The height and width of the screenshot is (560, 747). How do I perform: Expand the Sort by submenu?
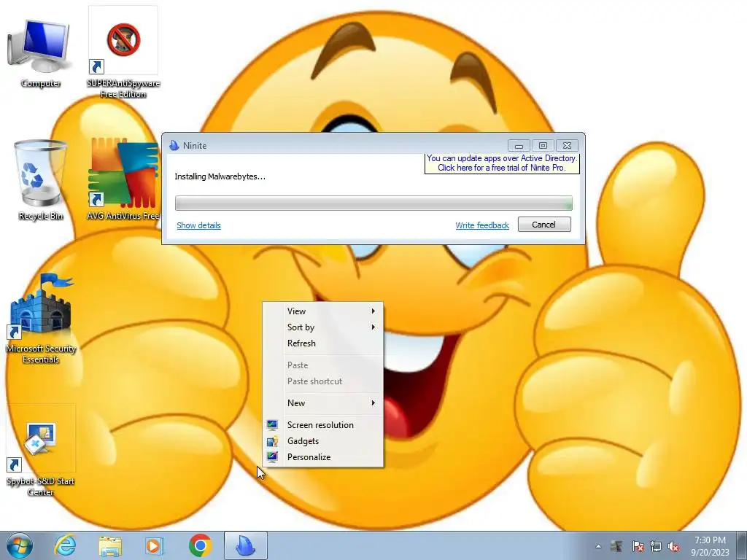pyautogui.click(x=323, y=327)
